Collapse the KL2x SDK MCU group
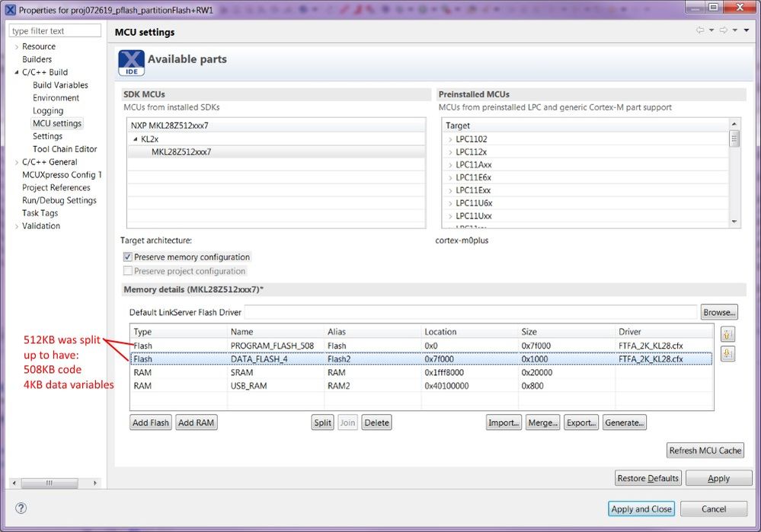 pyautogui.click(x=136, y=139)
